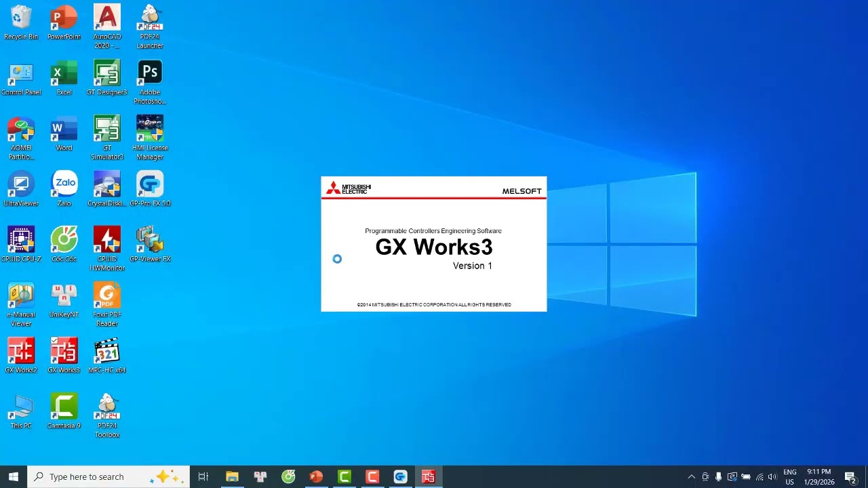Open the battery status tray icon
868x488 pixels.
point(746,476)
